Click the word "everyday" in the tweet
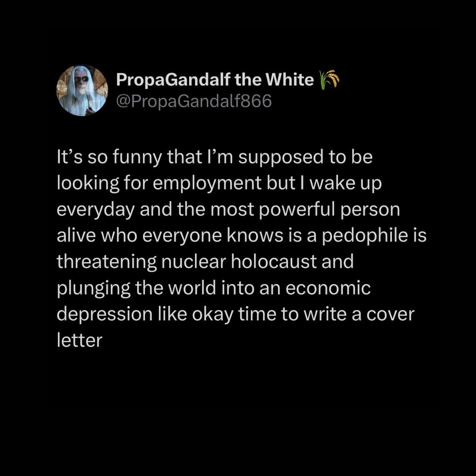Viewport: 476px width, 476px height. tap(96, 210)
